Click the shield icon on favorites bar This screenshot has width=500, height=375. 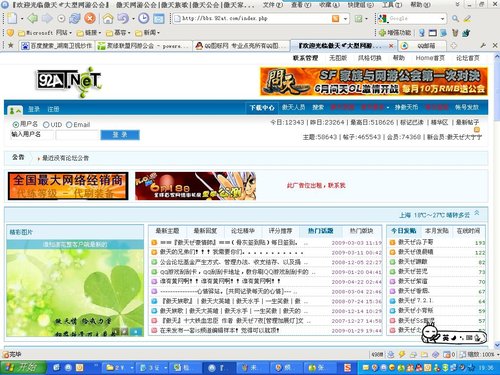click(10, 33)
